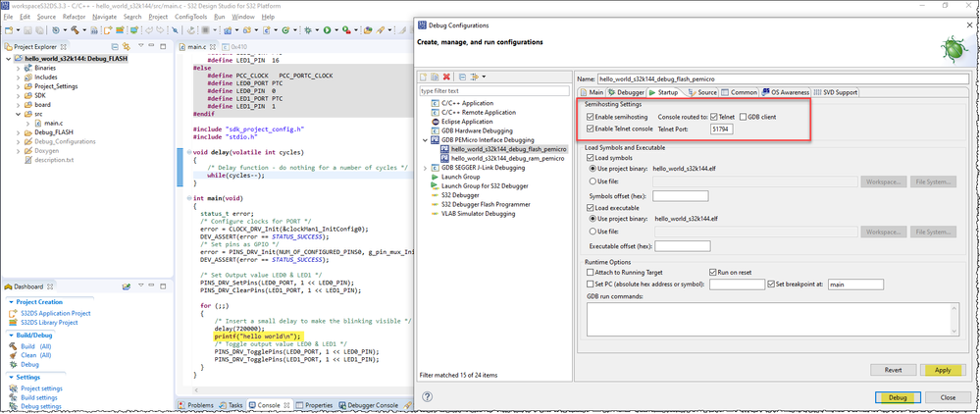Click the Save toolbar icon
Viewport: 980px width, 414px height.
(27, 30)
